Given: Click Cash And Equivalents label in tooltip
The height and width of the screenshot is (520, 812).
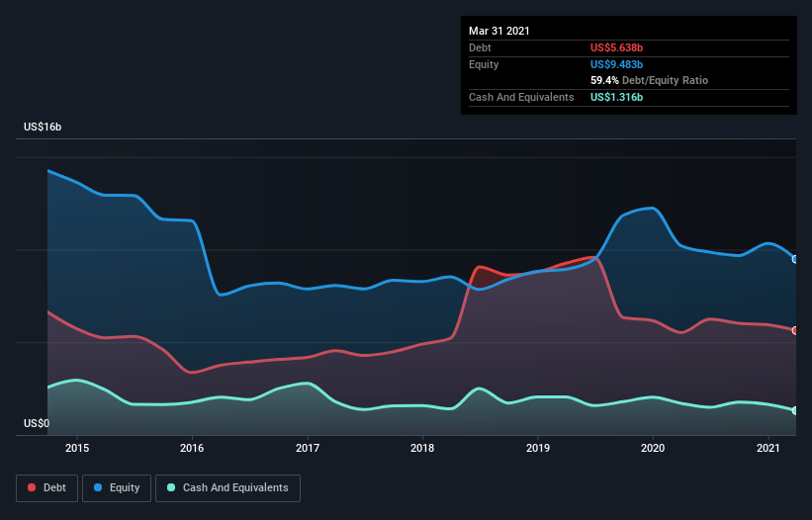Looking at the screenshot, I should click(521, 97).
